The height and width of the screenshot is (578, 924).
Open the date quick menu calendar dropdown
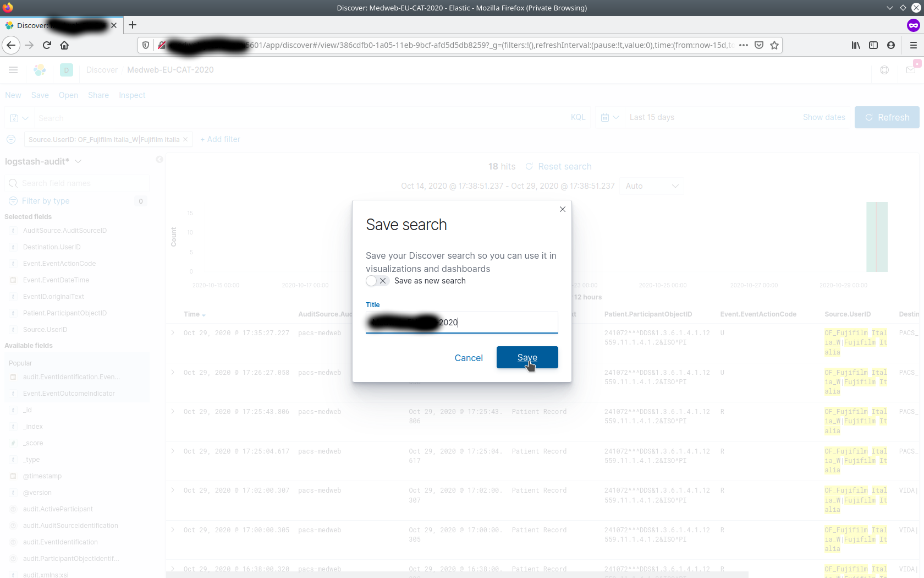[610, 117]
